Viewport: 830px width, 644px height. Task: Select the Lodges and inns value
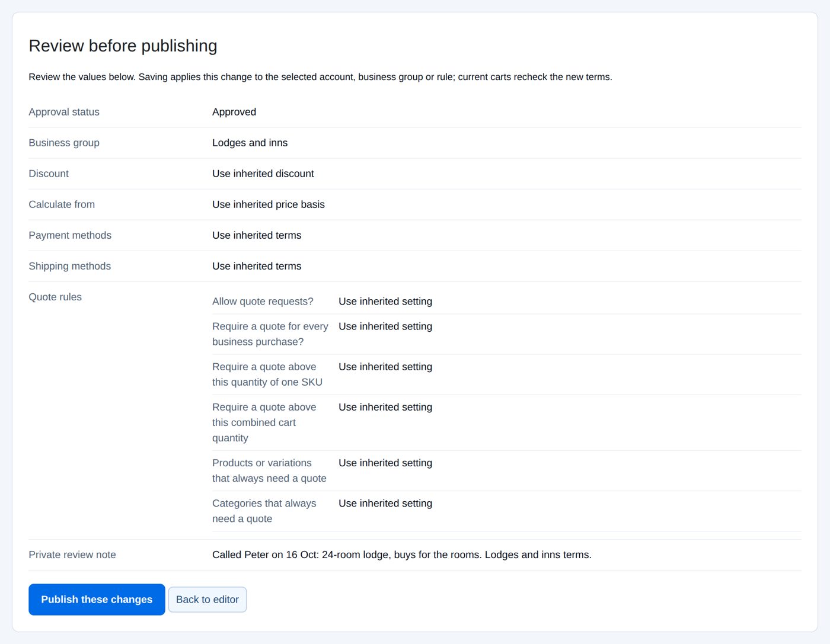tap(250, 143)
